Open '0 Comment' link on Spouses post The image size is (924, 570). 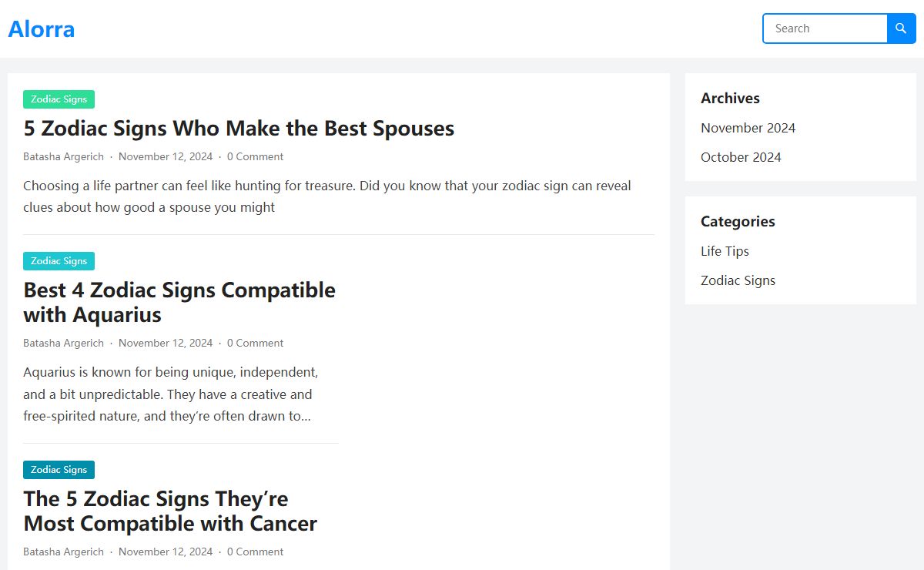tap(255, 156)
